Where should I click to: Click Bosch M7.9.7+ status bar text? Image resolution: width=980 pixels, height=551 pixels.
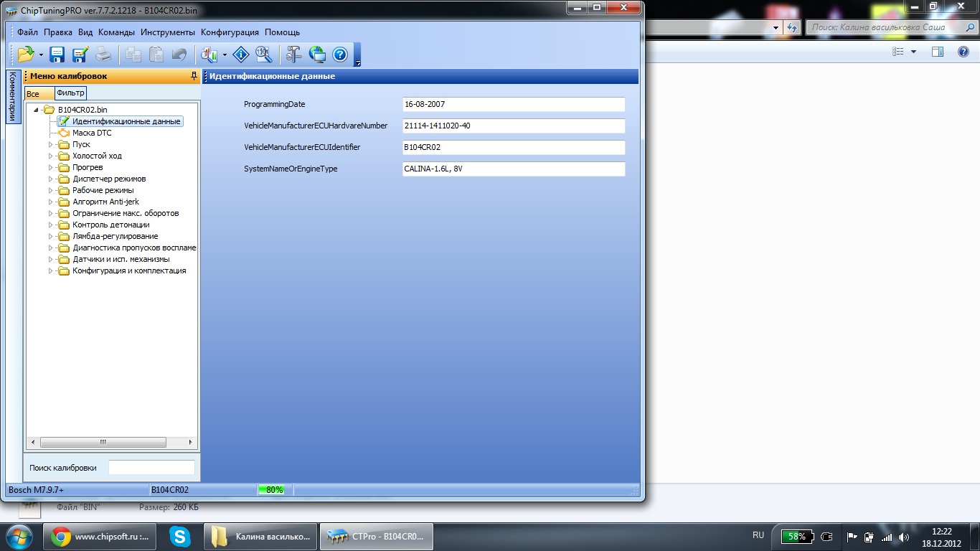(x=36, y=490)
